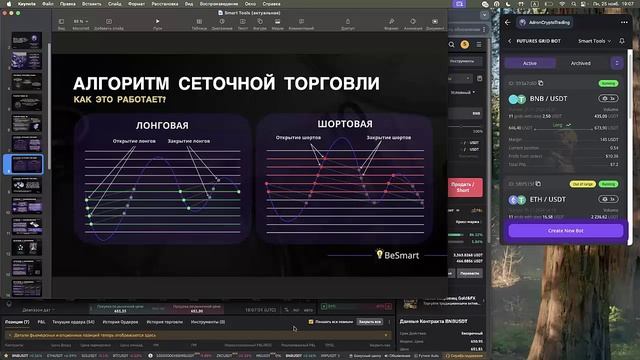
Task: Open the Document inspector in Keynote
Action: [435, 21]
